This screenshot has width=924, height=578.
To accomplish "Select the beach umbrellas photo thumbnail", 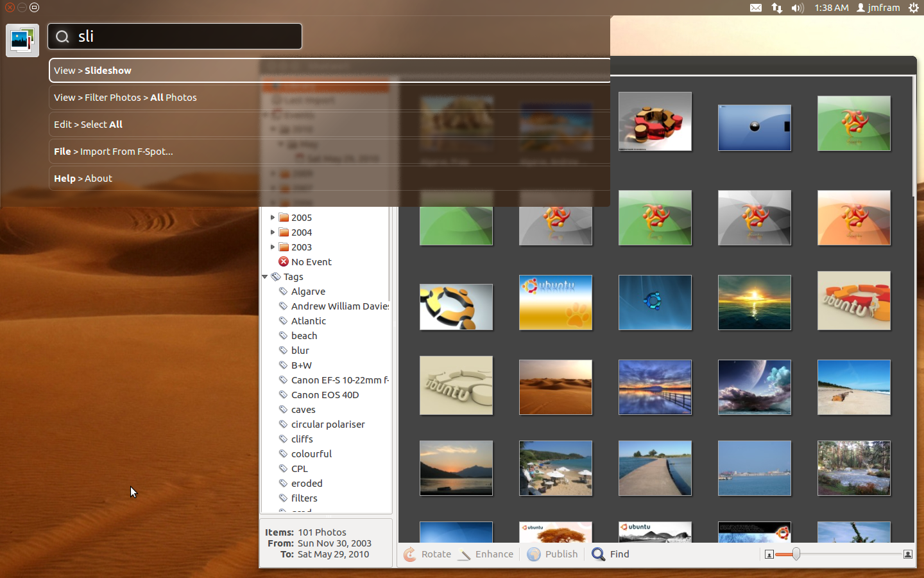I will (556, 468).
